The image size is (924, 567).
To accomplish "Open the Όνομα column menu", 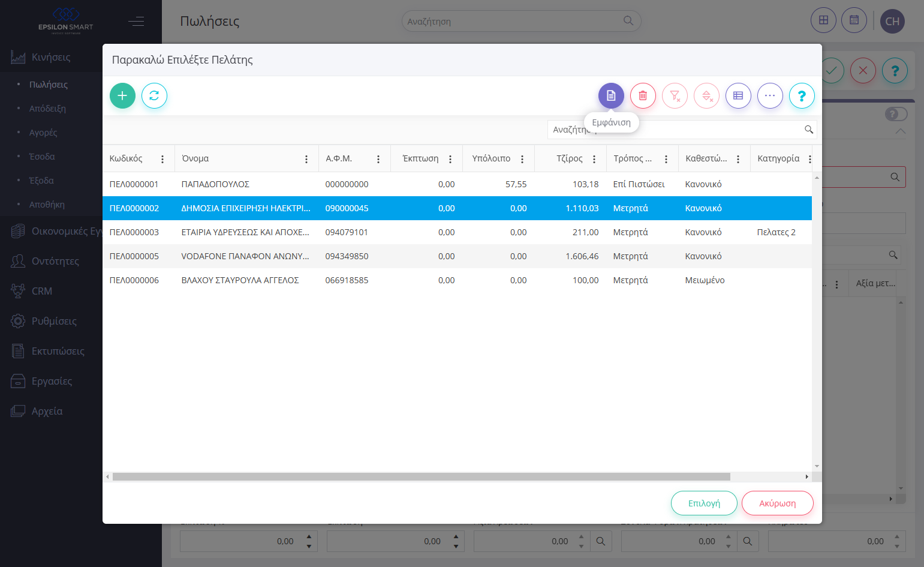I will 306,159.
